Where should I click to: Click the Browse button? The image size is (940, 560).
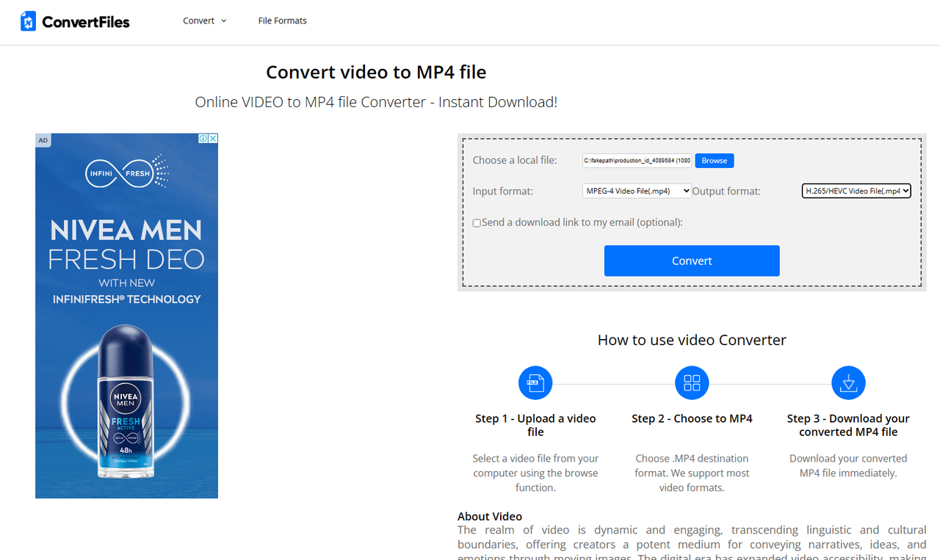coord(714,160)
